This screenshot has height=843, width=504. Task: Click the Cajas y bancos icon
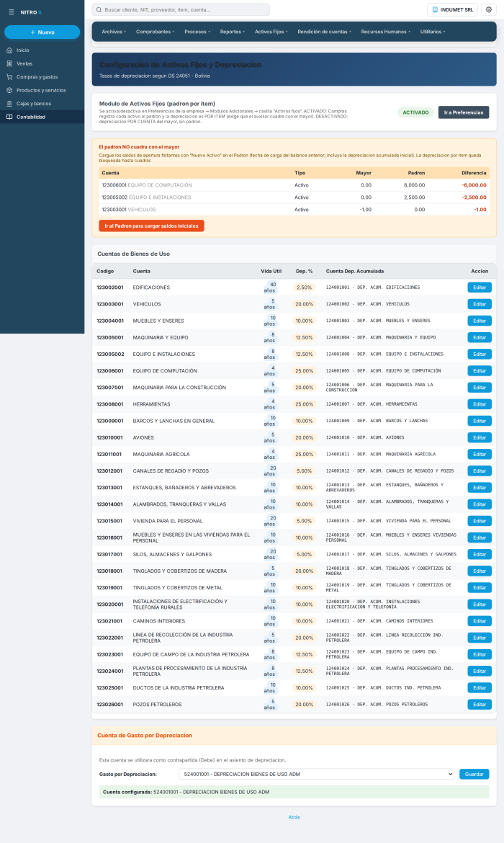(x=9, y=104)
